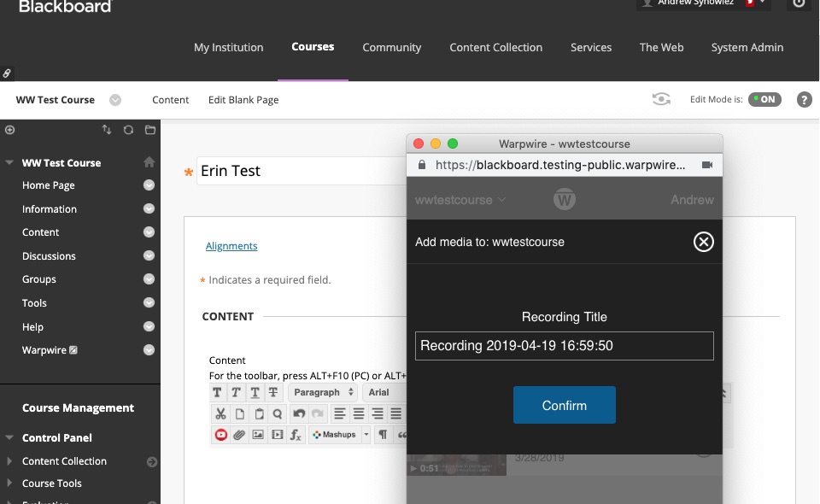Expand the Course Tools panel item

click(x=9, y=483)
